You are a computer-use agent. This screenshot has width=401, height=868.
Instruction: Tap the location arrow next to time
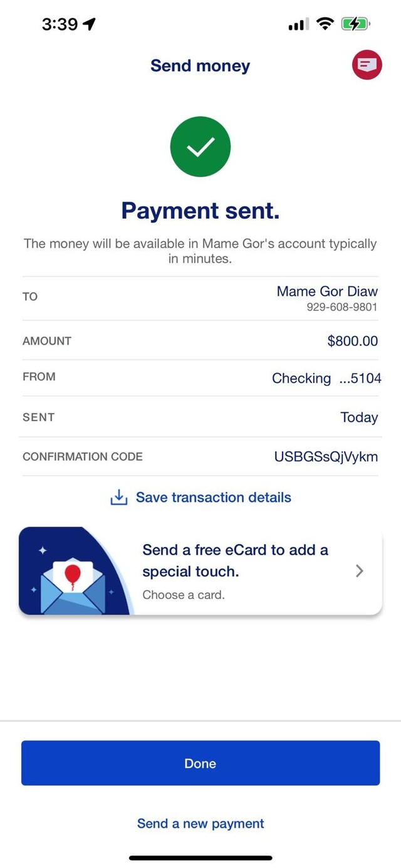[x=89, y=24]
